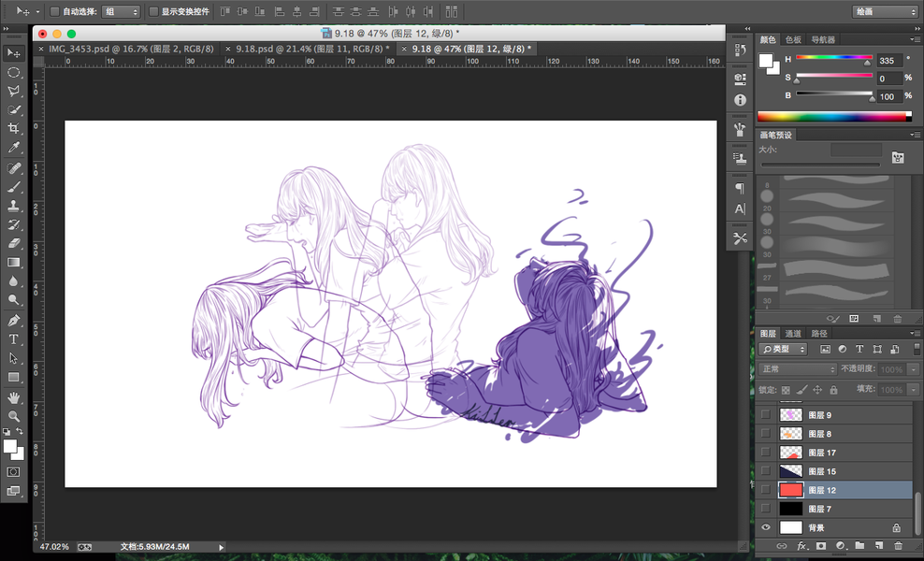
Task: Select the Rectangle shape tool
Action: click(13, 377)
